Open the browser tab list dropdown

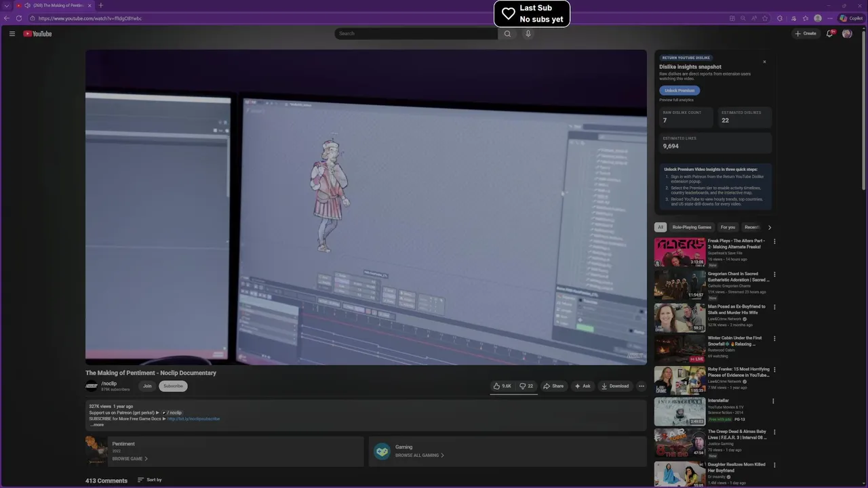click(x=7, y=5)
